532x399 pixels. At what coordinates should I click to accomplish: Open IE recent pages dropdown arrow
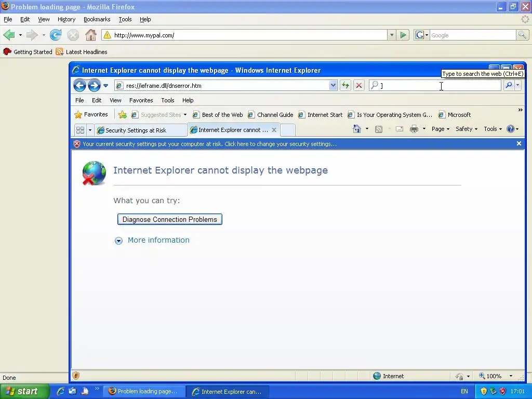[x=106, y=86]
